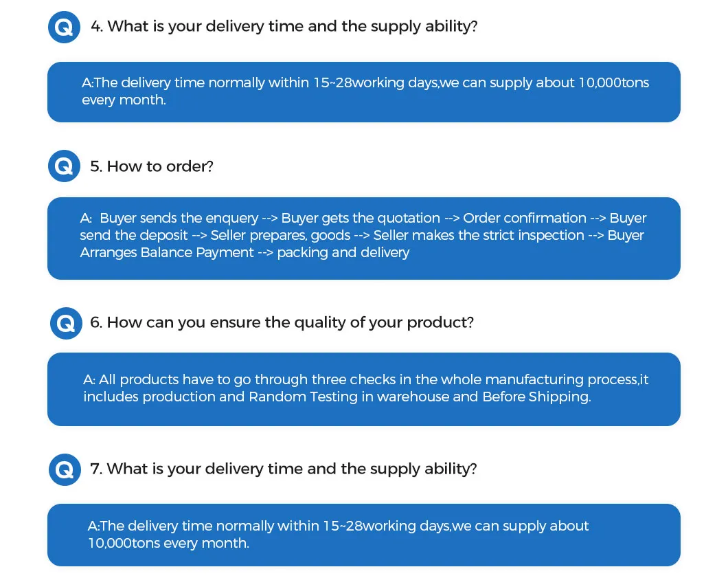Click the Q icon beside the product quality question
Screen dimensions: 728x578
click(x=66, y=323)
